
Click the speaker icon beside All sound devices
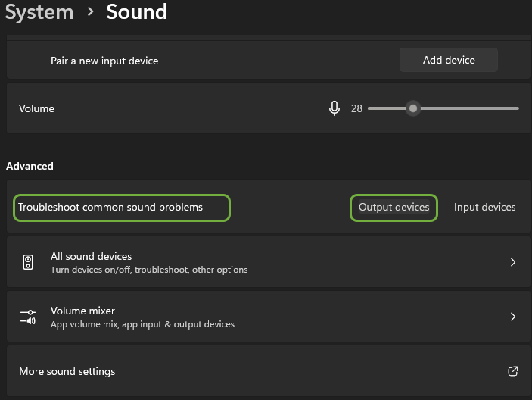pos(29,262)
